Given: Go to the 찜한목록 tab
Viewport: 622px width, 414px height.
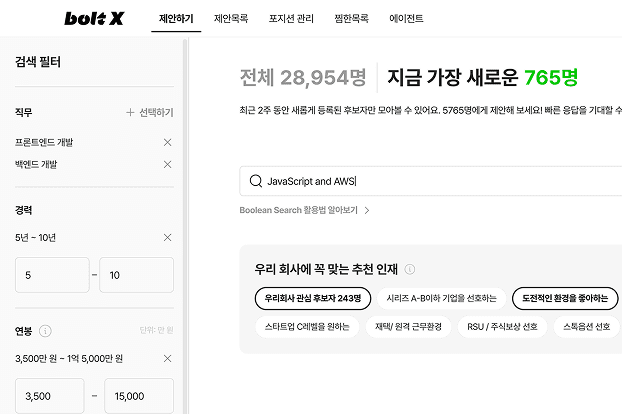Looking at the screenshot, I should click(351, 19).
